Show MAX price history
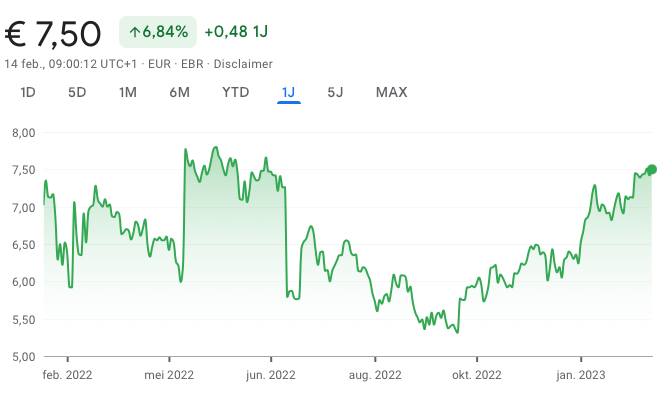 point(391,92)
